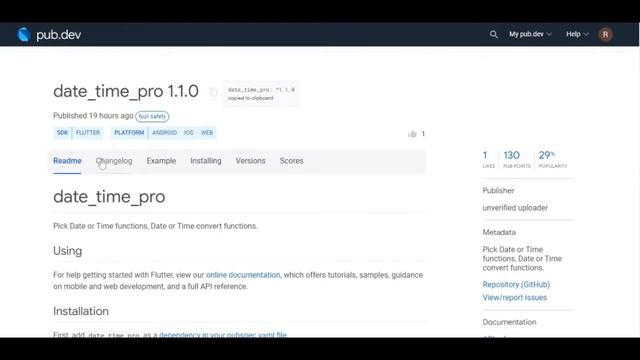Image resolution: width=640 pixels, height=360 pixels.
Task: Click the 1 Likes score
Action: coord(489,159)
